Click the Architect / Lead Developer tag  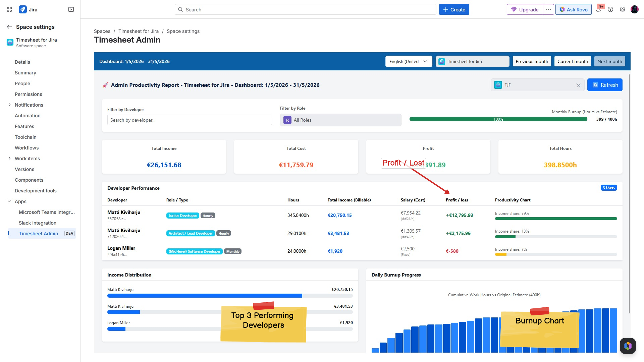coord(191,233)
